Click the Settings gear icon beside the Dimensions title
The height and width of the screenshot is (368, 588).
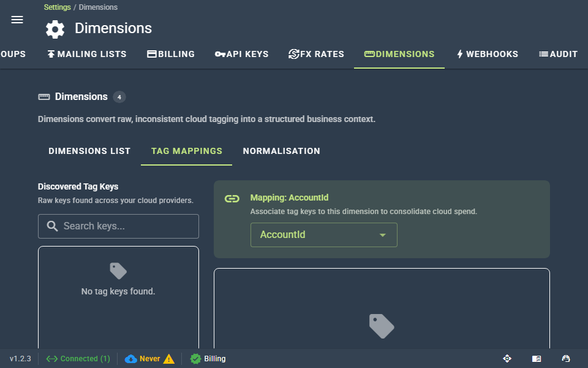pyautogui.click(x=55, y=29)
